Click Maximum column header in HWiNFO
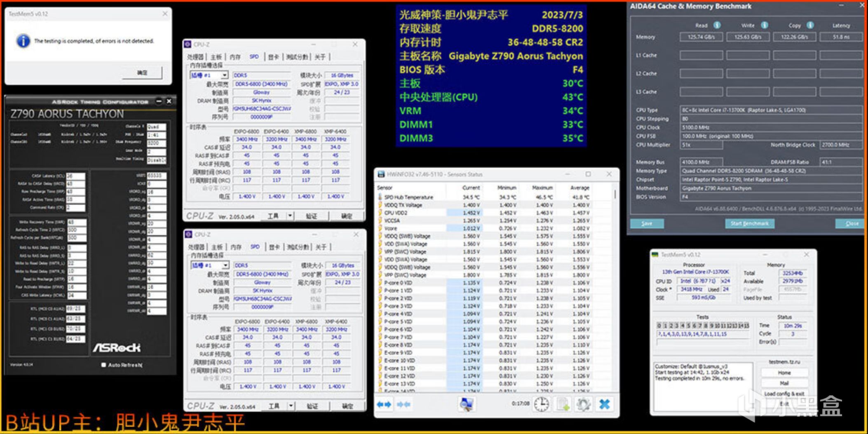Screen dimensions: 868x434 542,188
